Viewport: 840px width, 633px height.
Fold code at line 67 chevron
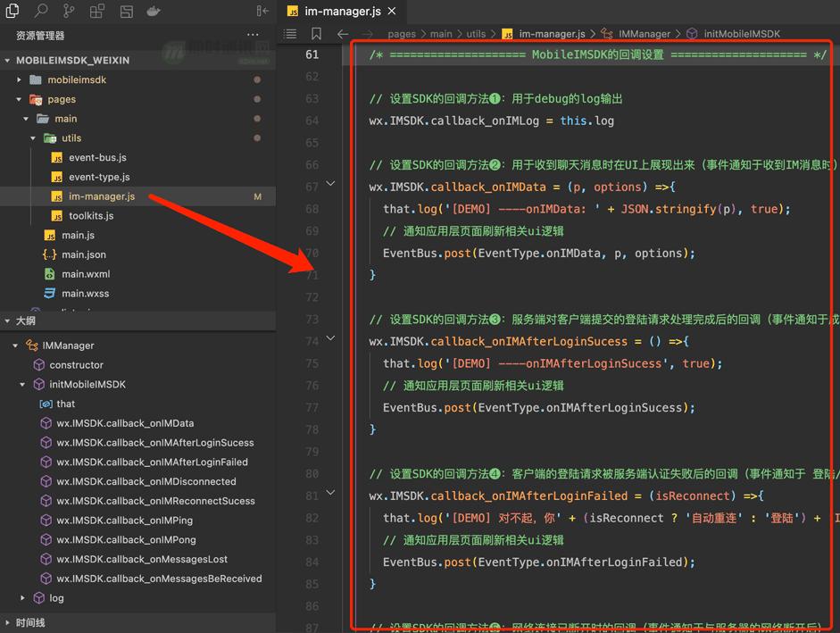click(330, 185)
